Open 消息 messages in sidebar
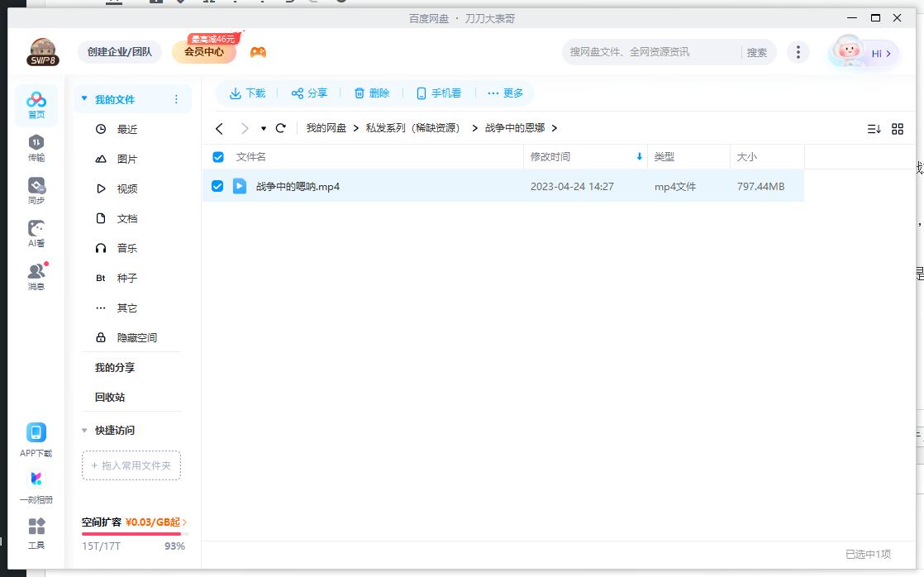 36,276
